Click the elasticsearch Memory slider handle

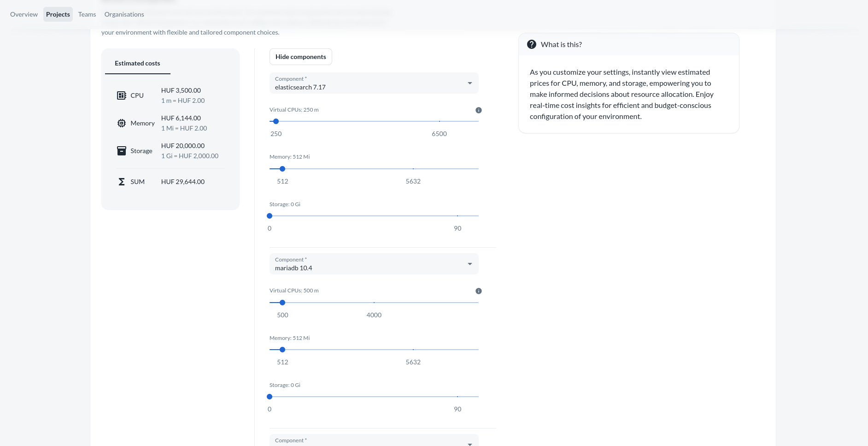pos(282,169)
